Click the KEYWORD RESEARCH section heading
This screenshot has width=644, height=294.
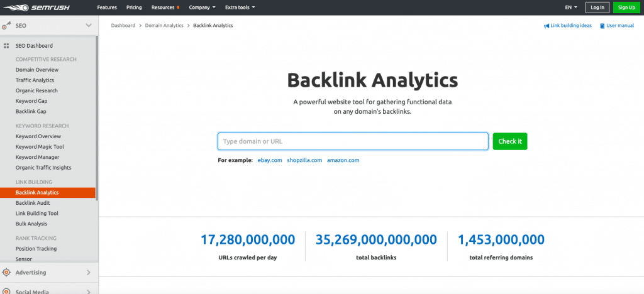coord(42,126)
